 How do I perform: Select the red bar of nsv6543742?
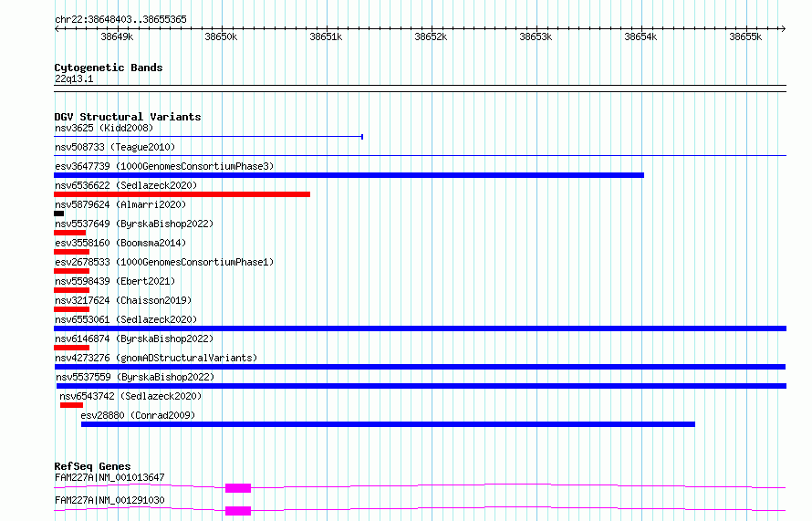point(71,405)
